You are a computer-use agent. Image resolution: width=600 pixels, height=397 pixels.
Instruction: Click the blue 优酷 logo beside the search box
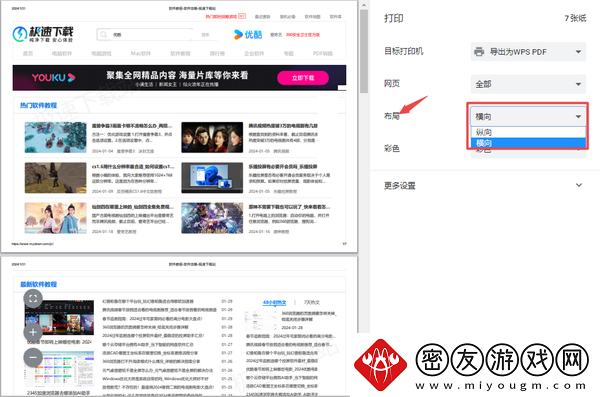[x=248, y=34]
